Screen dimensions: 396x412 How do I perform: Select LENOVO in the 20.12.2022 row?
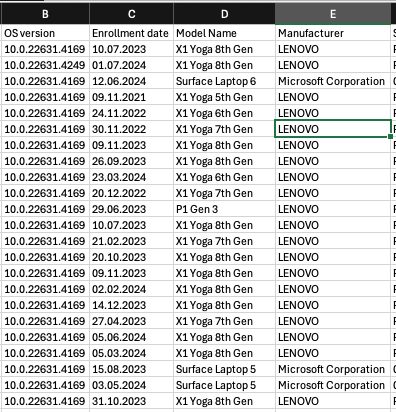pyautogui.click(x=333, y=193)
